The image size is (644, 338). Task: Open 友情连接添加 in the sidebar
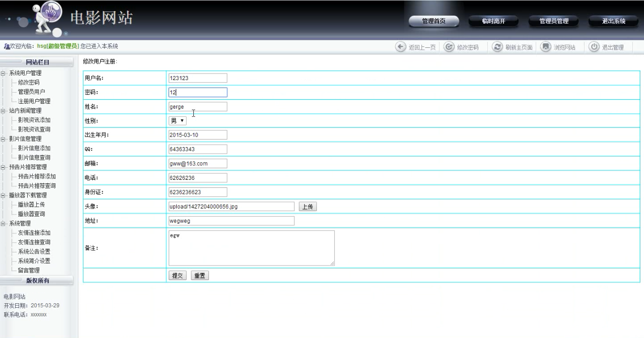(x=34, y=233)
